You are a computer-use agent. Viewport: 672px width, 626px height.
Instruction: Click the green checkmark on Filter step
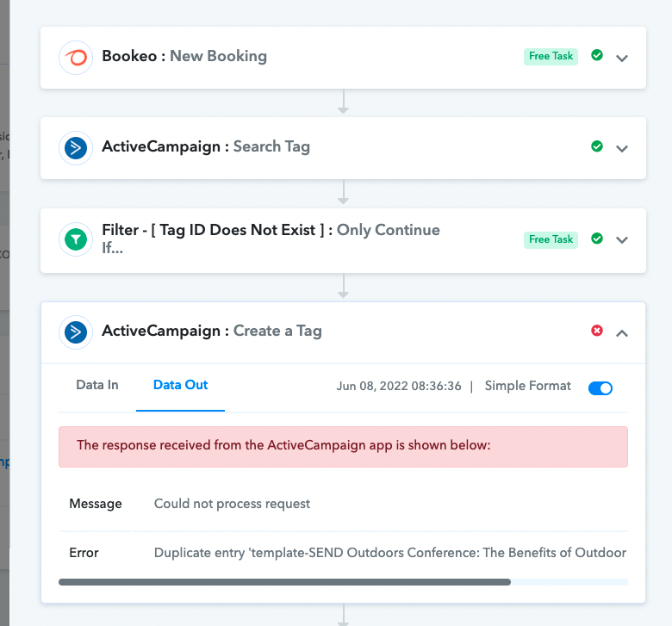pyautogui.click(x=597, y=239)
